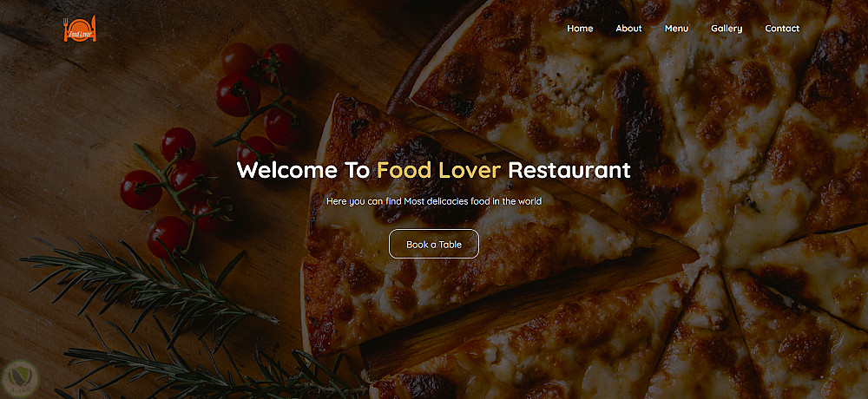Click the orange Food Lover logo
868x399 pixels.
click(80, 29)
